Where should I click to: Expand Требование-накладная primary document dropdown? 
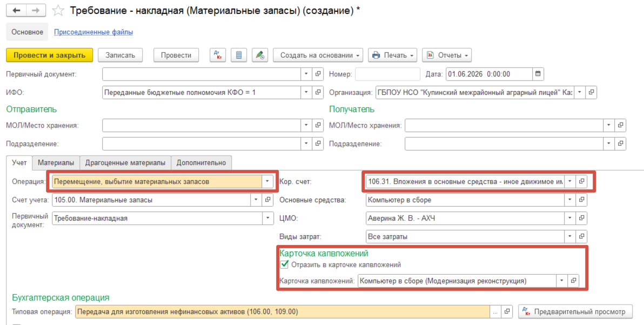click(x=267, y=218)
